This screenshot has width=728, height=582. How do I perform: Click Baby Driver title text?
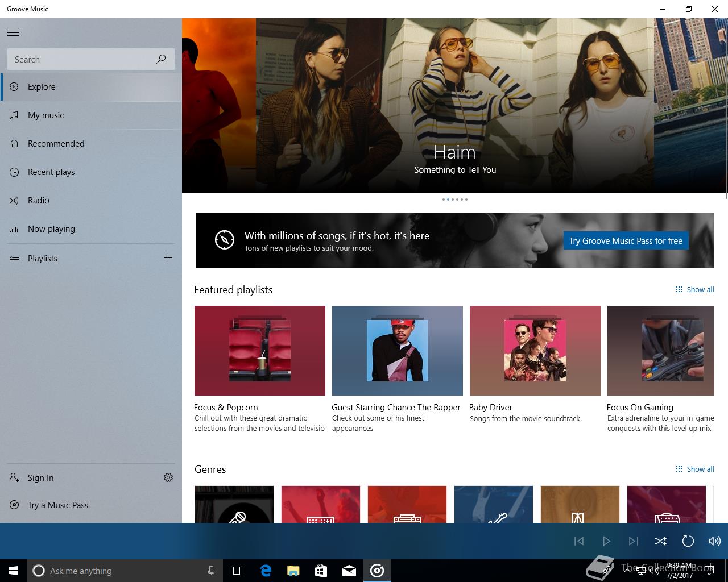491,408
